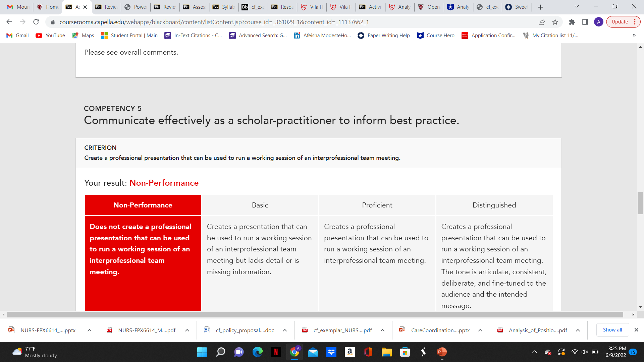Click the horizontal scrollbar thumb
Screen dimensions: 644x362
(x=315, y=315)
